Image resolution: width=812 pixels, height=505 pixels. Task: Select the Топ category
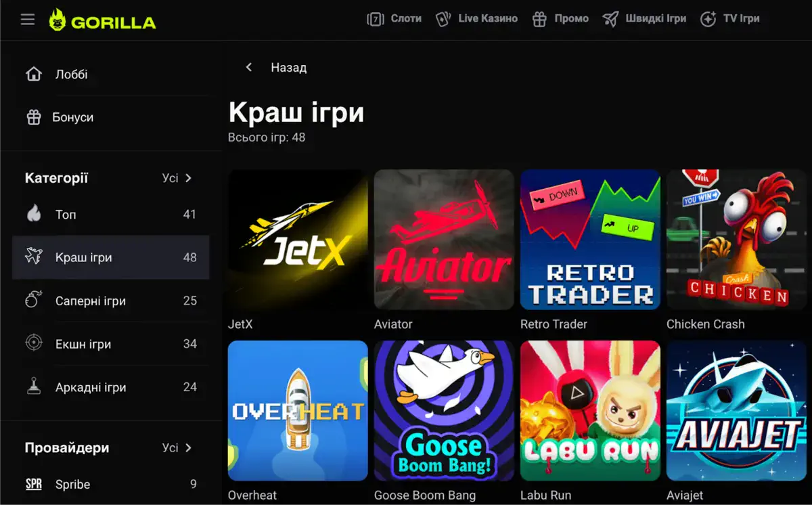point(111,214)
